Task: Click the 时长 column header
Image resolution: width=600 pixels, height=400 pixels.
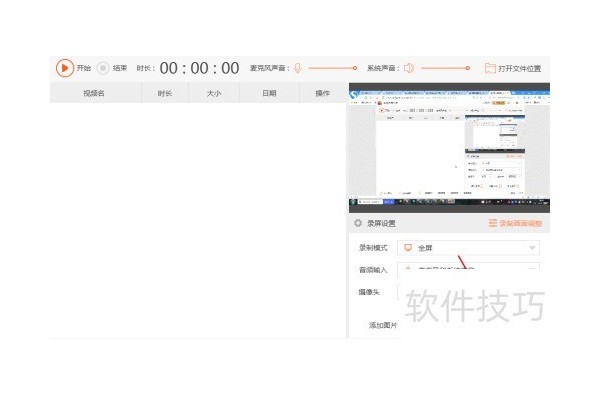Action: (x=165, y=93)
